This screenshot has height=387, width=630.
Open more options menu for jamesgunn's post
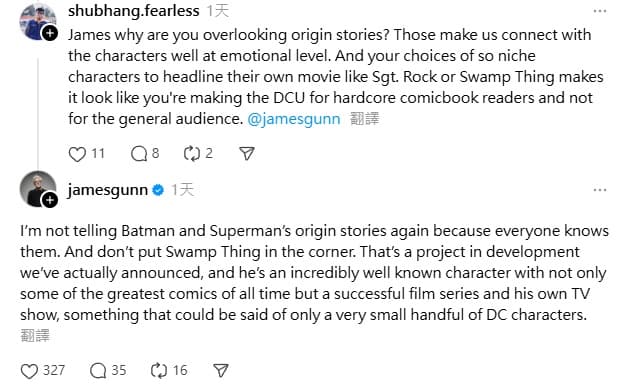[x=600, y=190]
